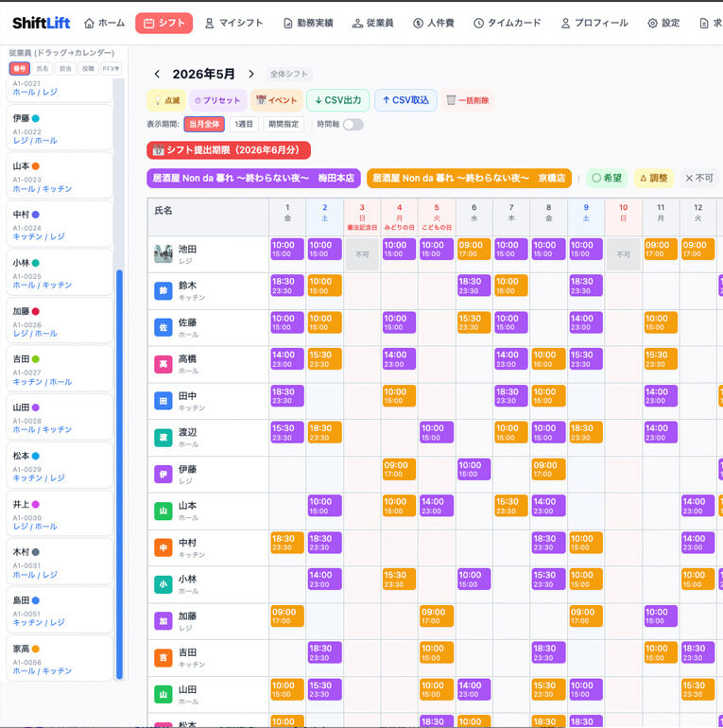Screen dimensions: 723x728
Task: Select the 期間指定 display period option
Action: pyautogui.click(x=284, y=124)
